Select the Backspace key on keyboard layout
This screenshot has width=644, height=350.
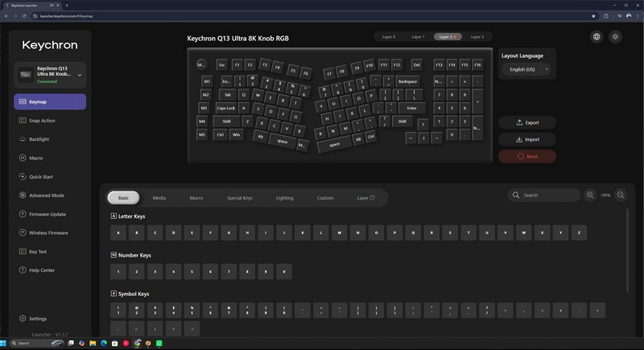(x=407, y=81)
